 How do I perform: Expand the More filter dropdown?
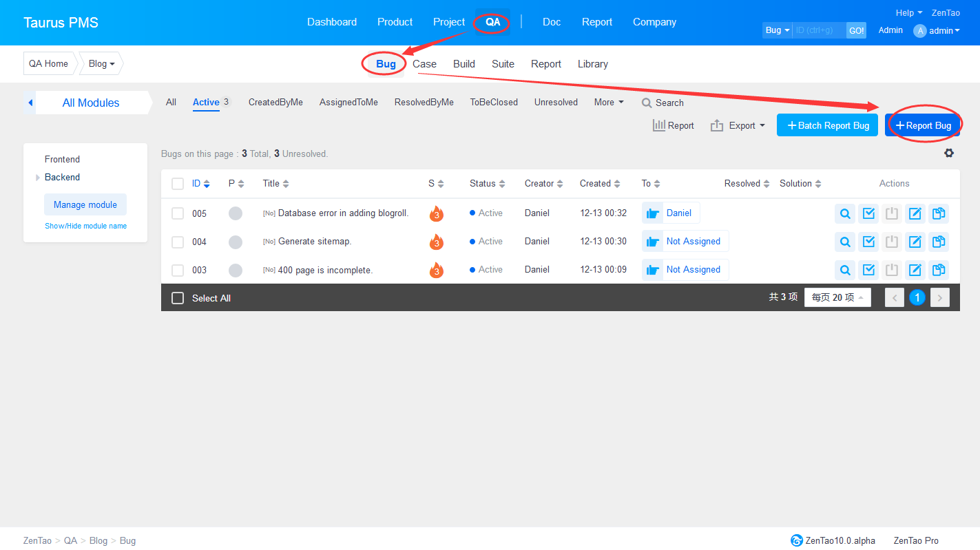click(x=609, y=102)
